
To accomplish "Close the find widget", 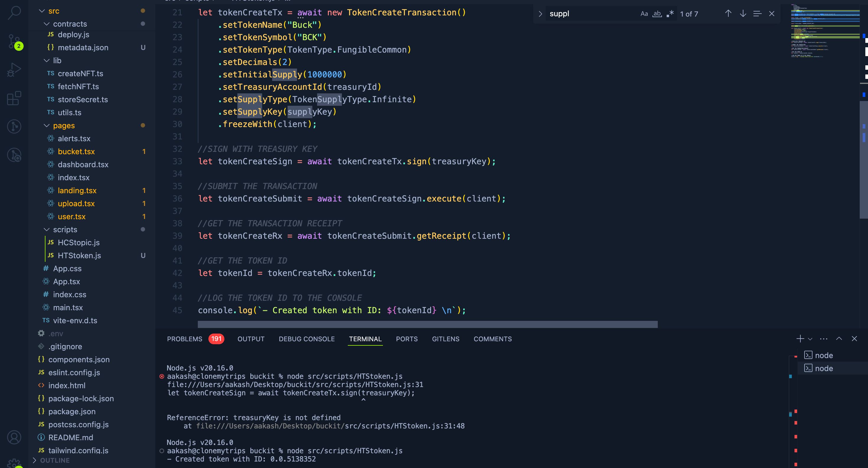I will pyautogui.click(x=772, y=14).
